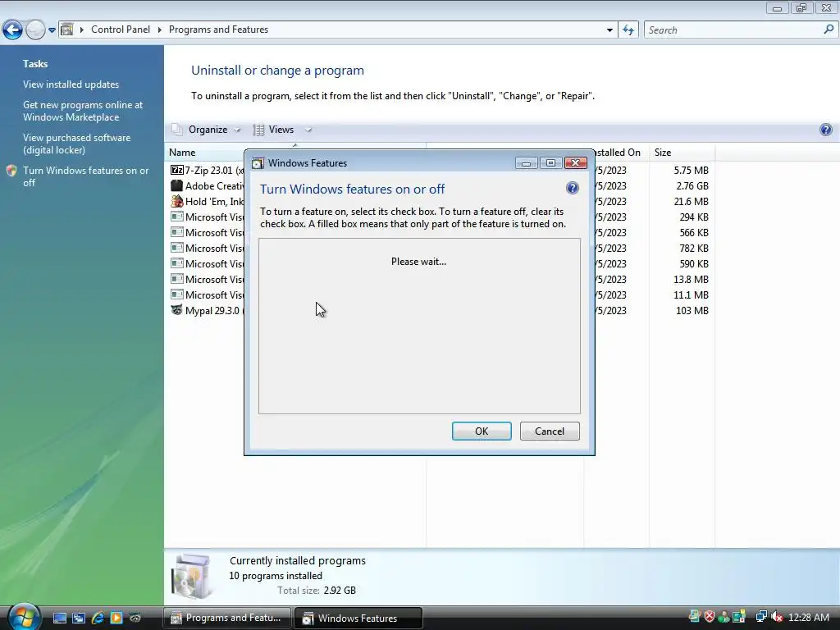Screen dimensions: 840x630
Task: Click the Programs and Features help icon
Action: click(x=825, y=130)
